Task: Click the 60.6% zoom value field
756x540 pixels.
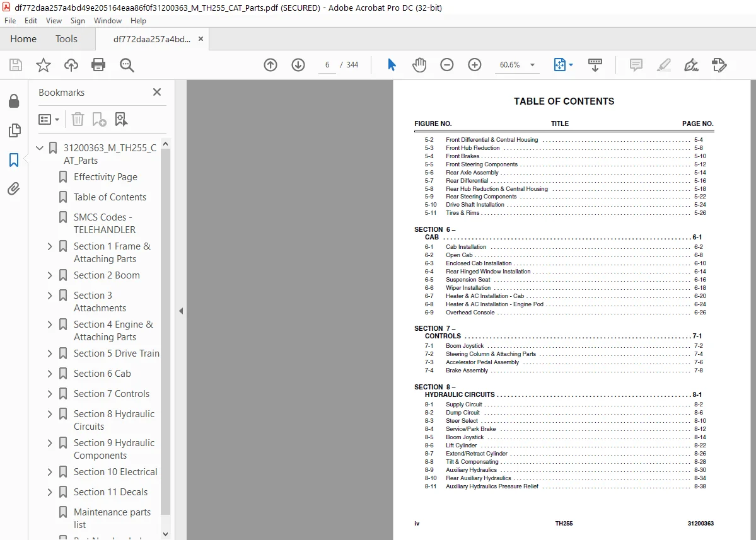Action: coord(510,65)
